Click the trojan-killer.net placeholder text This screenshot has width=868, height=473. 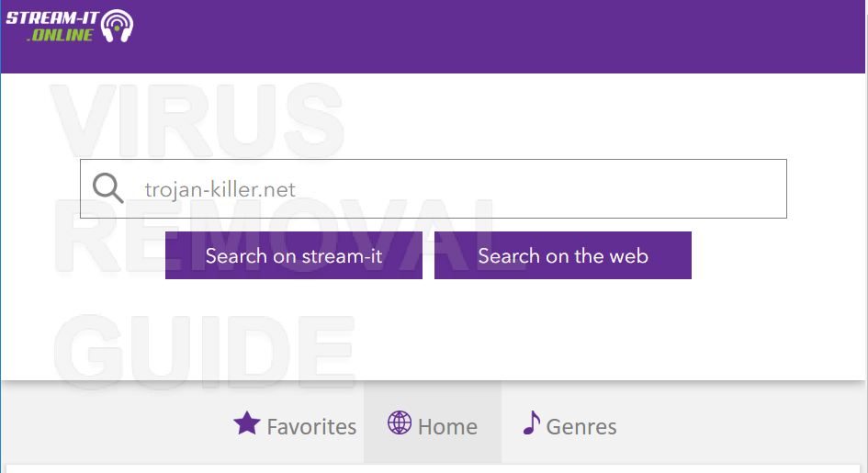tap(220, 190)
